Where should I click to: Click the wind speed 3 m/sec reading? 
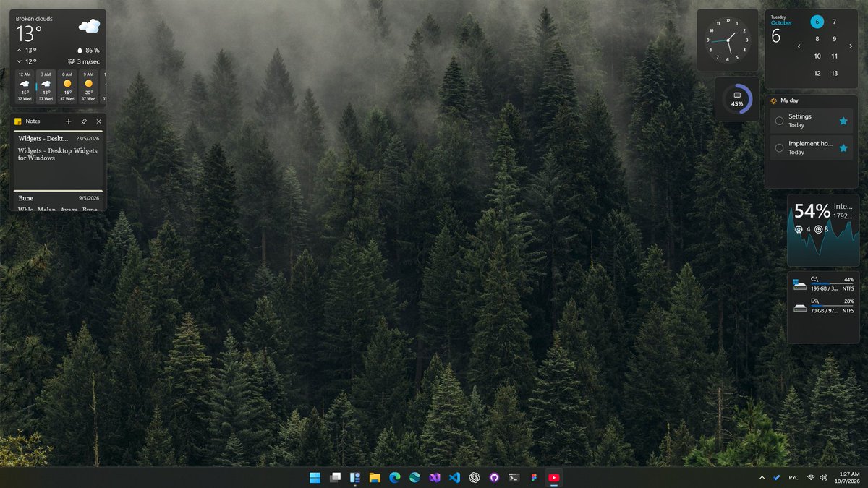(83, 61)
